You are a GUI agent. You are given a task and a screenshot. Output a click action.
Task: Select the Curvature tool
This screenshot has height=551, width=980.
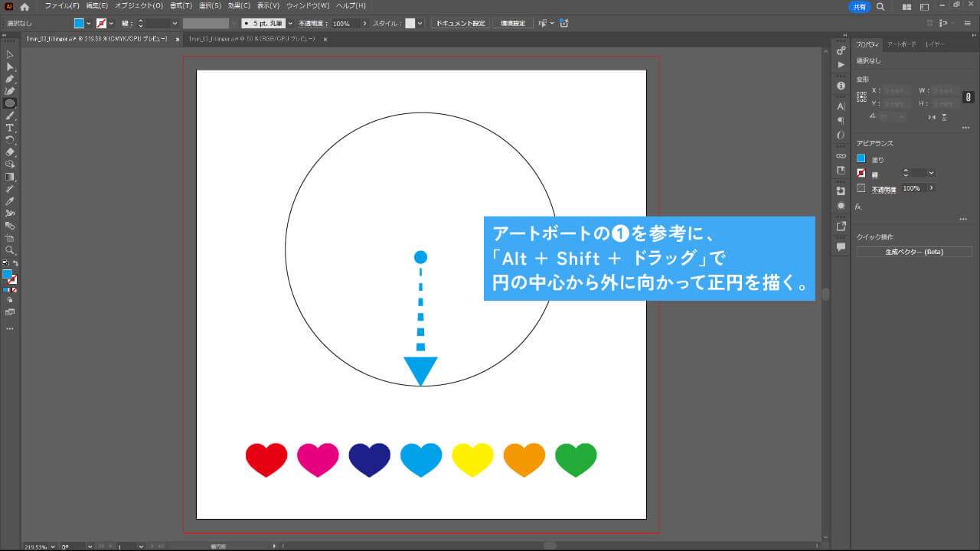pos(10,91)
